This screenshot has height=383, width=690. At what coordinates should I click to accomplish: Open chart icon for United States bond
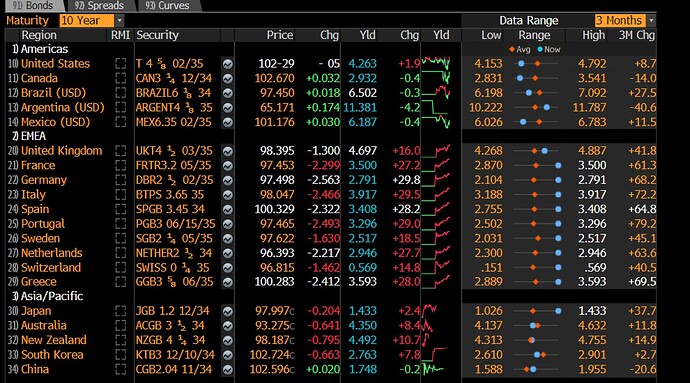click(228, 64)
